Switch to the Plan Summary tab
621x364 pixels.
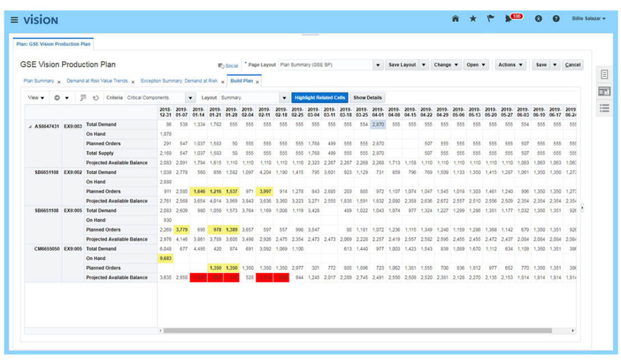pyautogui.click(x=39, y=81)
